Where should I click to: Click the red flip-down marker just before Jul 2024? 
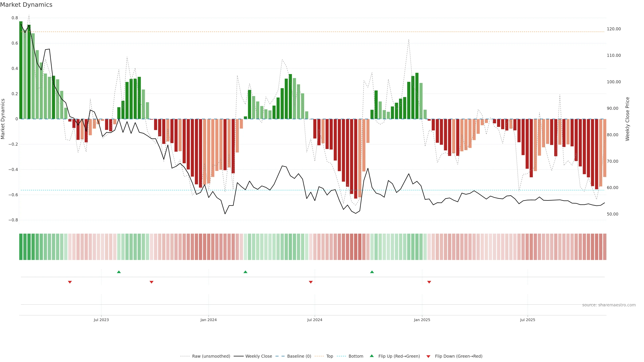pos(311,282)
